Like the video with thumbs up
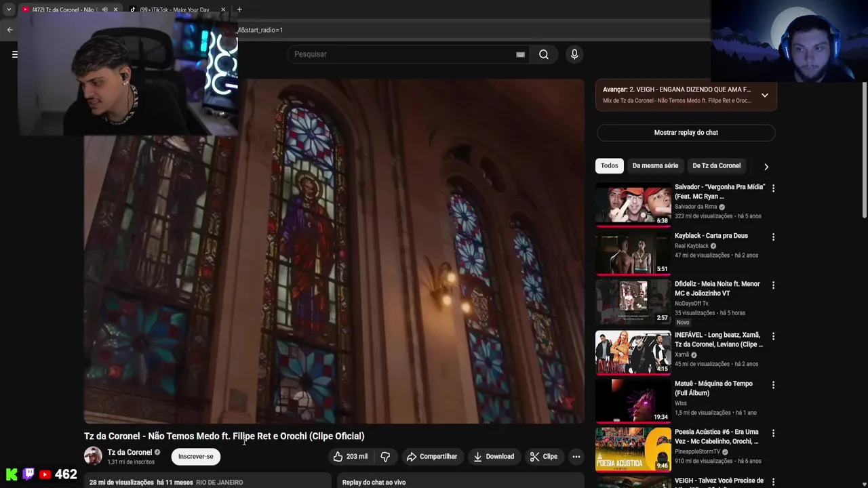 click(351, 456)
